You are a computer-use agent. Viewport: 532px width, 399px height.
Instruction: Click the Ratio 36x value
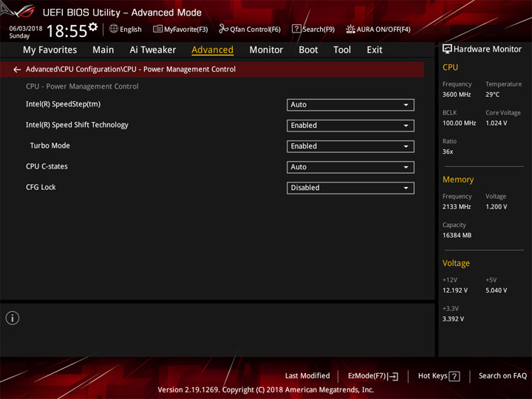point(448,151)
